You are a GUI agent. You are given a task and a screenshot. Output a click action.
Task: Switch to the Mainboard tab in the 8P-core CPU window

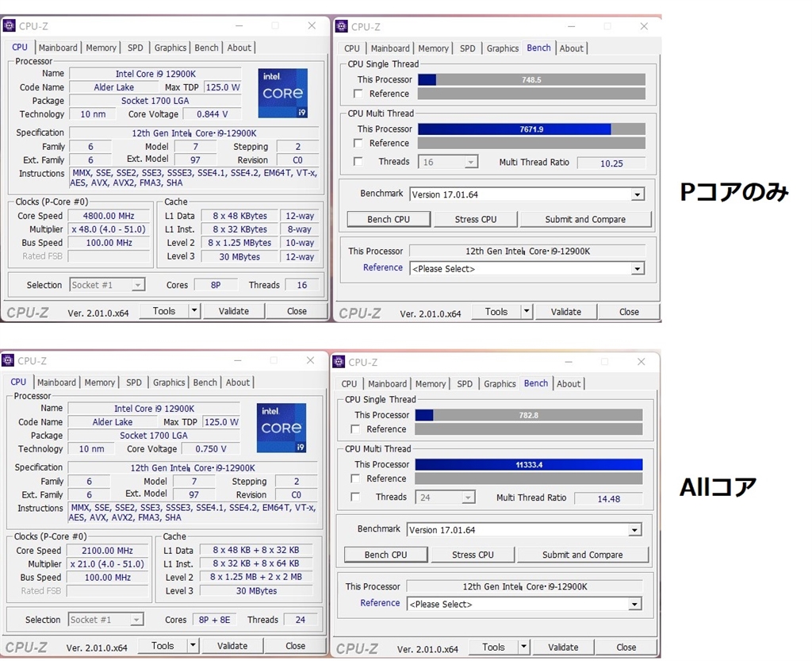pyautogui.click(x=58, y=48)
